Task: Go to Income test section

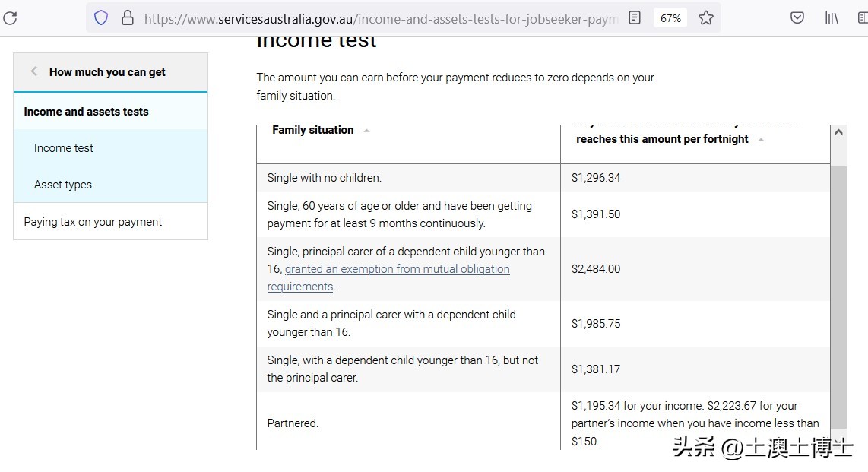Action: tap(64, 148)
